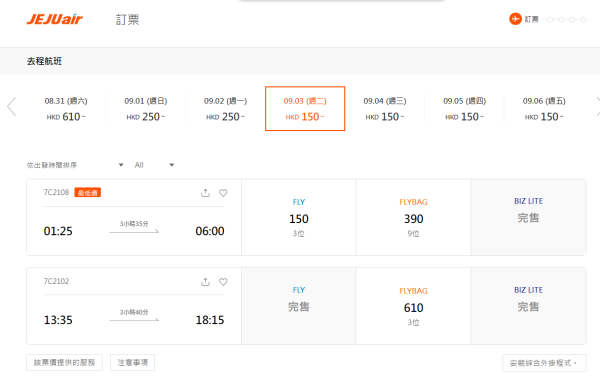Select date 09.02 HKD 250
The image size is (600, 382).
225,109
